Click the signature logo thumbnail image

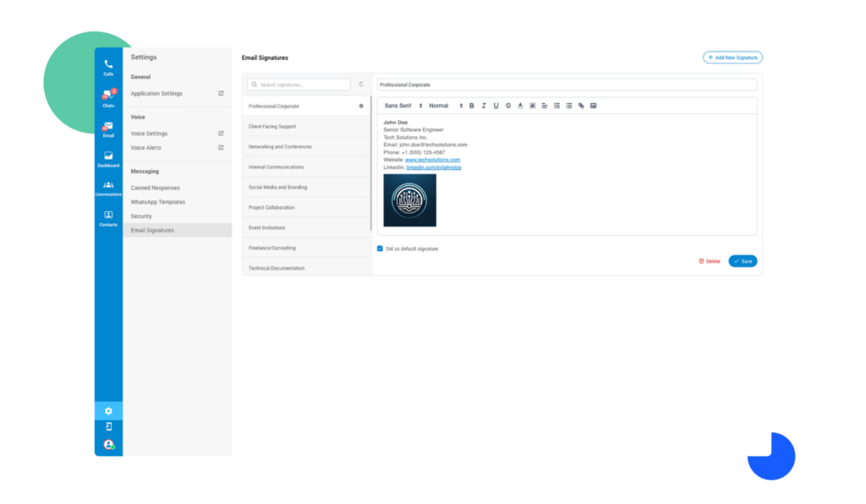click(x=409, y=200)
